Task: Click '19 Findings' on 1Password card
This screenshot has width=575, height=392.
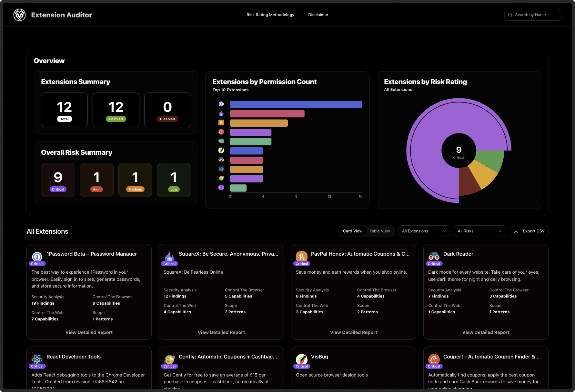Action: (43, 303)
